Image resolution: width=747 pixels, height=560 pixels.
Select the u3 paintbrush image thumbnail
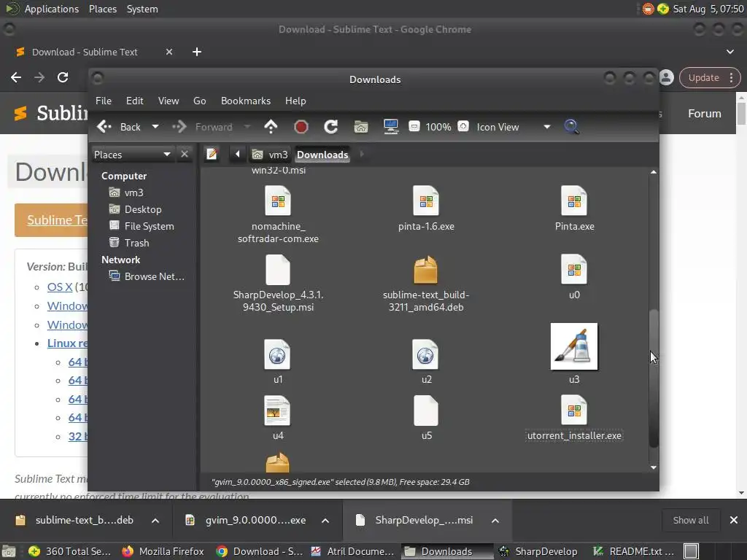[574, 346]
